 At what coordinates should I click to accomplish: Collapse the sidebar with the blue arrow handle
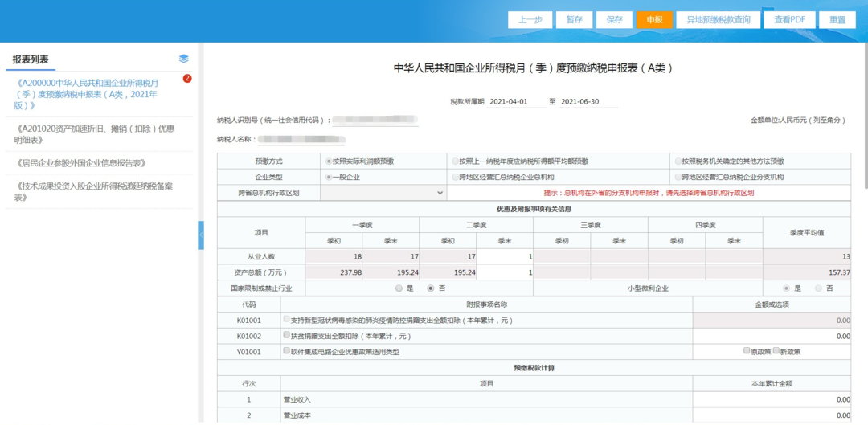pyautogui.click(x=201, y=235)
